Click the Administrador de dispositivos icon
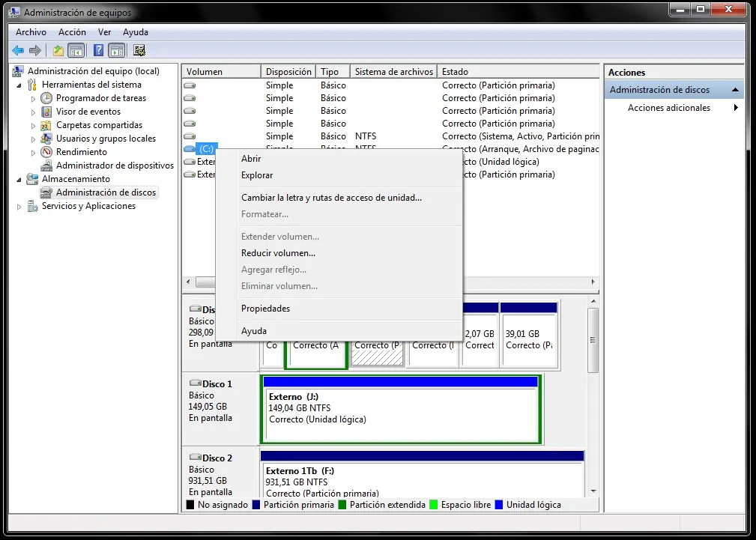Image resolution: width=756 pixels, height=540 pixels. pos(46,166)
